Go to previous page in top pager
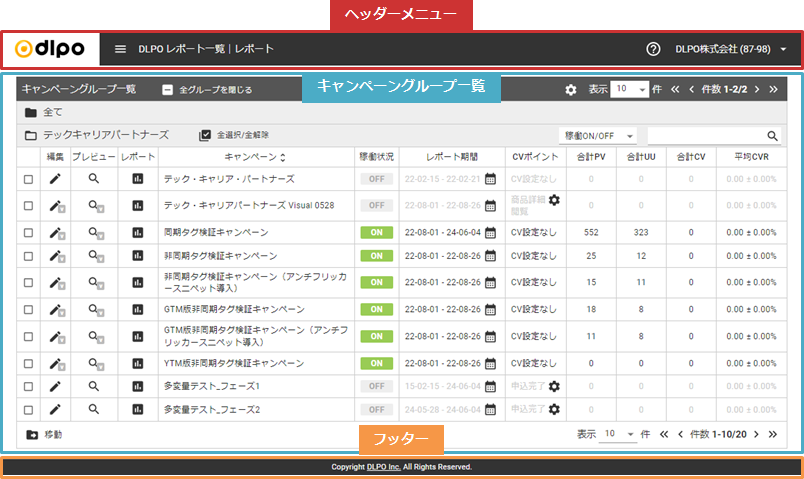This screenshot has height=479, width=804. pyautogui.click(x=691, y=89)
